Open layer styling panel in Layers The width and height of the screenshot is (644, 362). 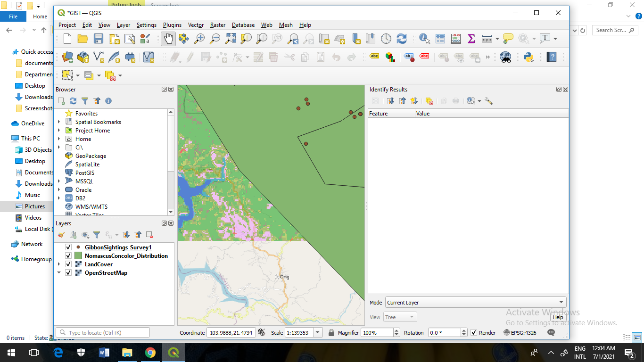point(61,235)
